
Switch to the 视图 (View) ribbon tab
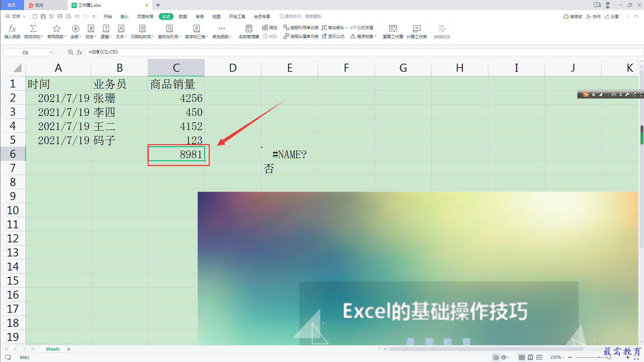[216, 16]
